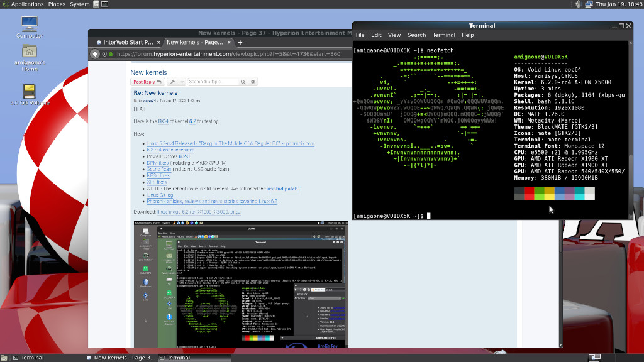Open the Re: New kernels post title link

[x=155, y=93]
